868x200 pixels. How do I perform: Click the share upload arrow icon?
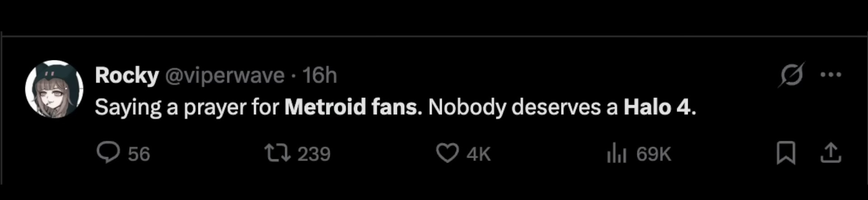[830, 153]
